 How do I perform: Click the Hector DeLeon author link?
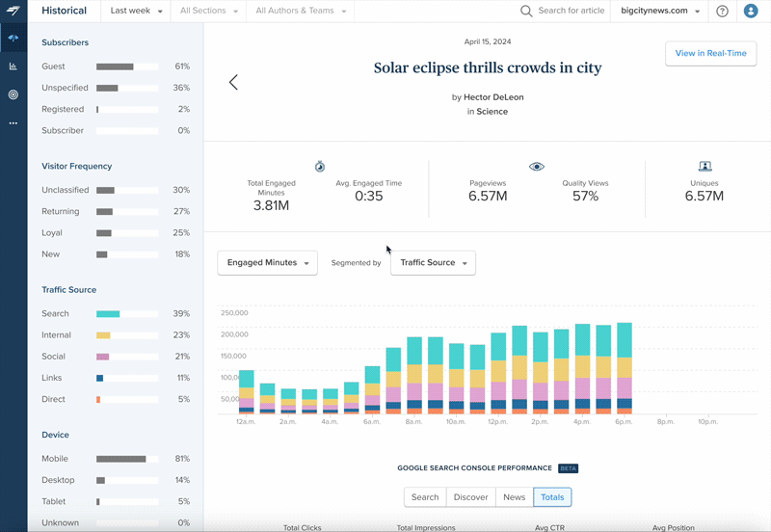click(493, 97)
